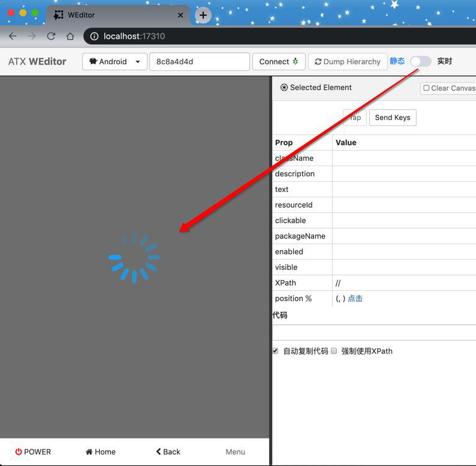476x466 pixels.
Task: Close the WEditor tab
Action: point(180,15)
